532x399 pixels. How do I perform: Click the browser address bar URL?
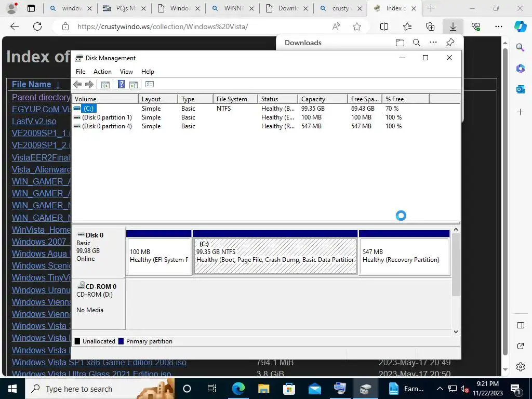coord(163,26)
